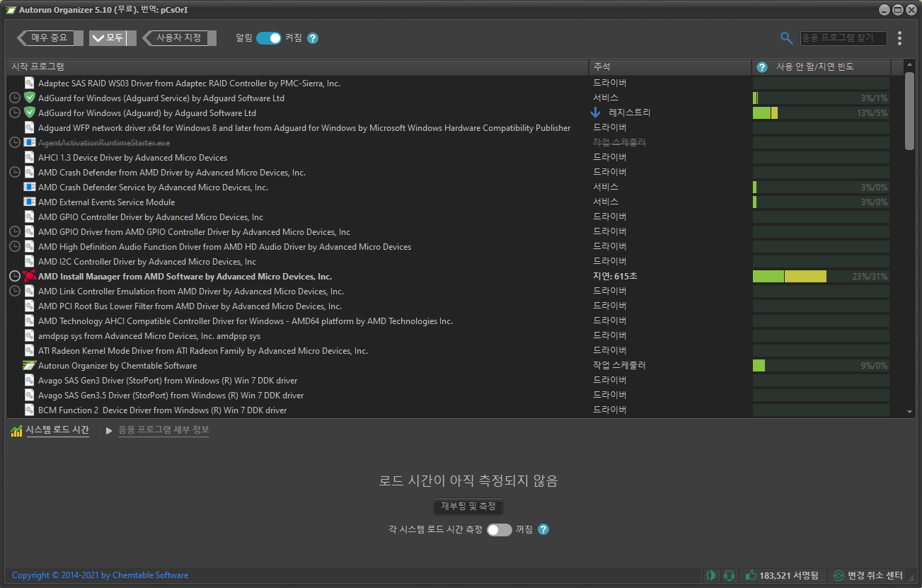Click the 작업 스케줄러 cell of Autorun Organizer

pos(619,365)
